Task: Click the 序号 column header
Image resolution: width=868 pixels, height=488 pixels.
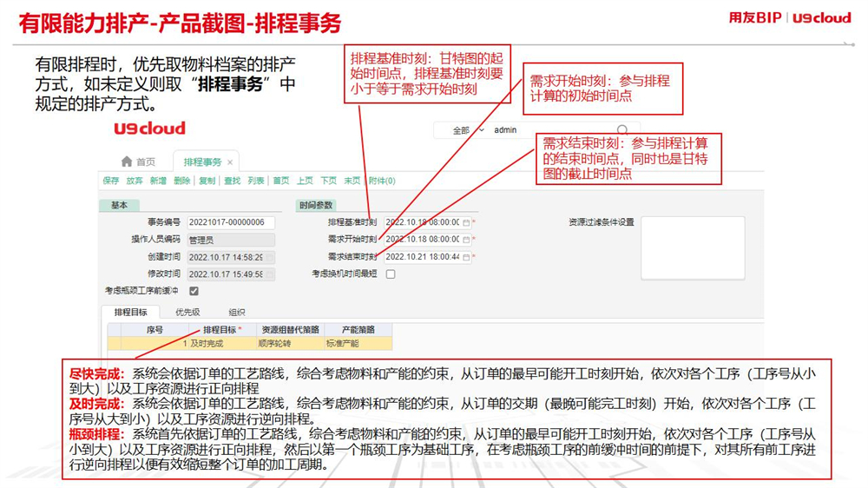Action: pos(155,330)
